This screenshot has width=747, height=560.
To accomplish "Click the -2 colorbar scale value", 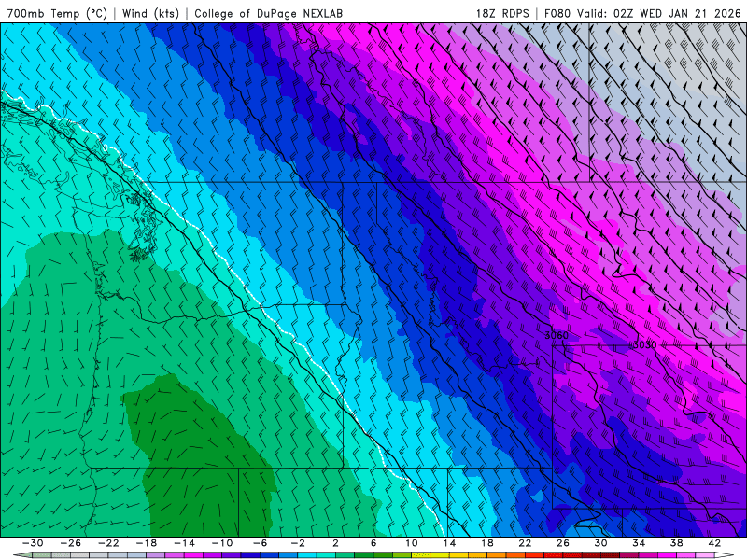I will click(x=298, y=543).
